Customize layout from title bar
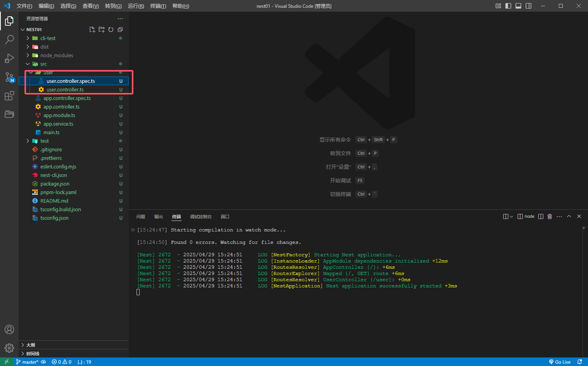 (498, 6)
